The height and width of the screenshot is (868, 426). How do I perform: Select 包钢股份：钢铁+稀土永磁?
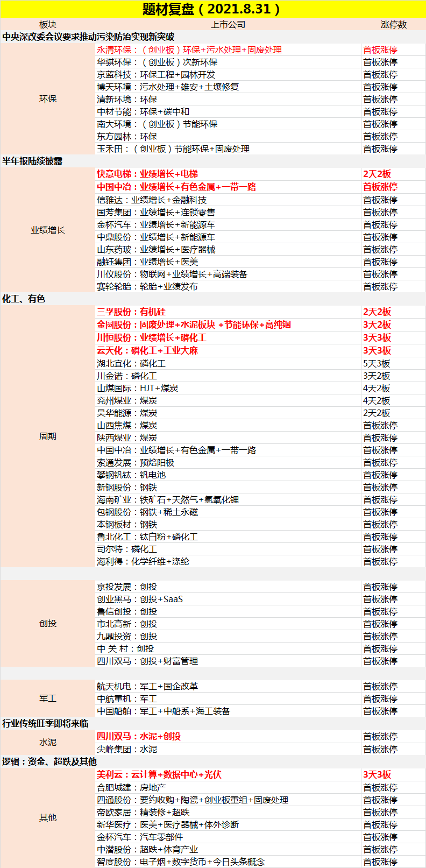147,512
